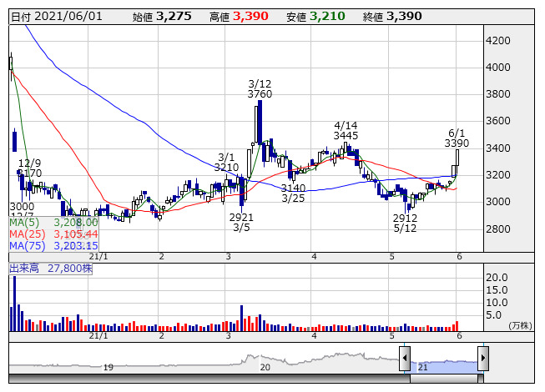Click the tall blue March volume bar
This screenshot has width=545, height=392.
click(241, 318)
